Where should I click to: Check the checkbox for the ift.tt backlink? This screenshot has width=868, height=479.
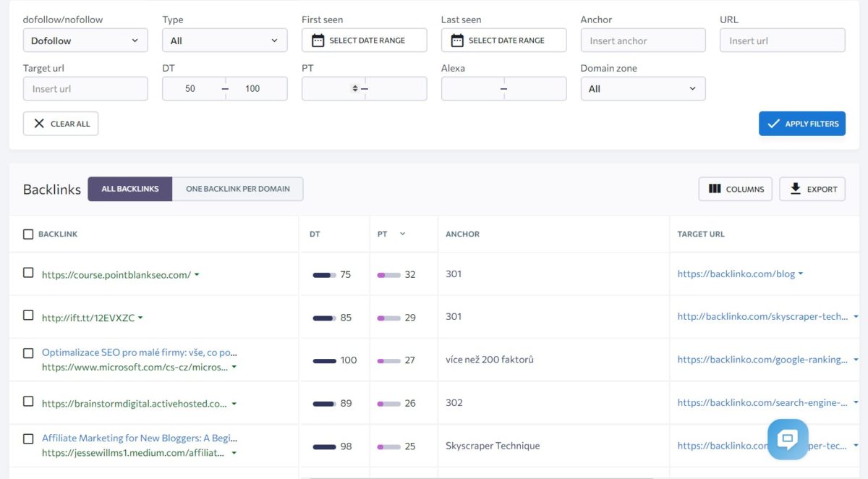coord(27,317)
